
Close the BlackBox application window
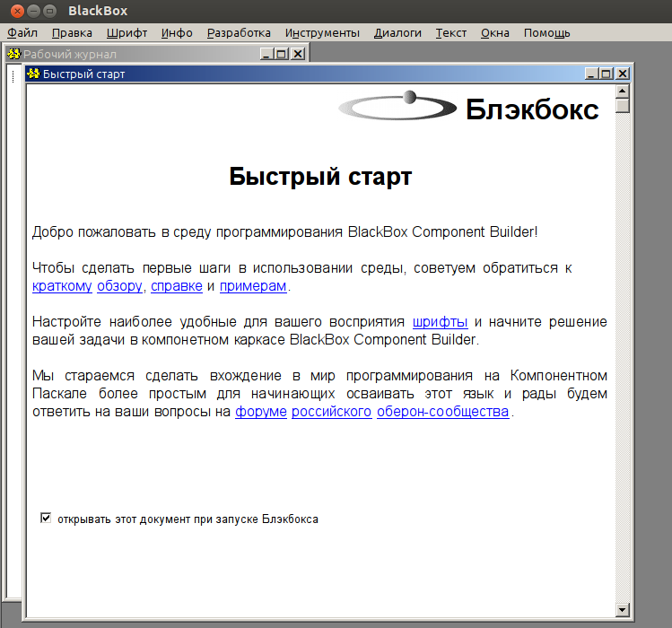click(x=13, y=11)
